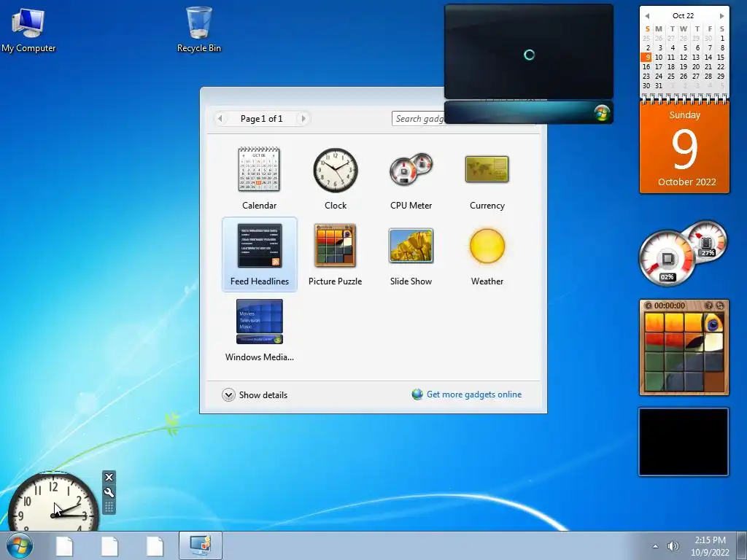
Task: Open the Windows Start orb
Action: [20, 545]
